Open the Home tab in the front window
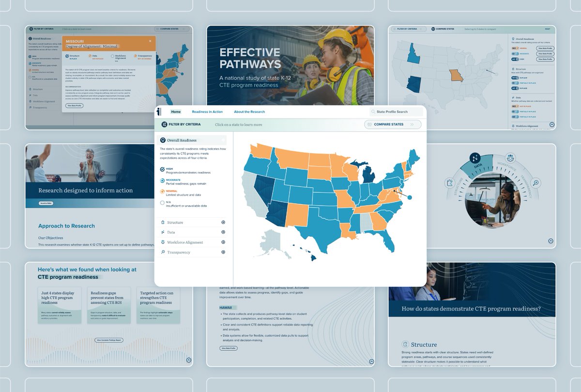This screenshot has height=392, width=581. 176,112
